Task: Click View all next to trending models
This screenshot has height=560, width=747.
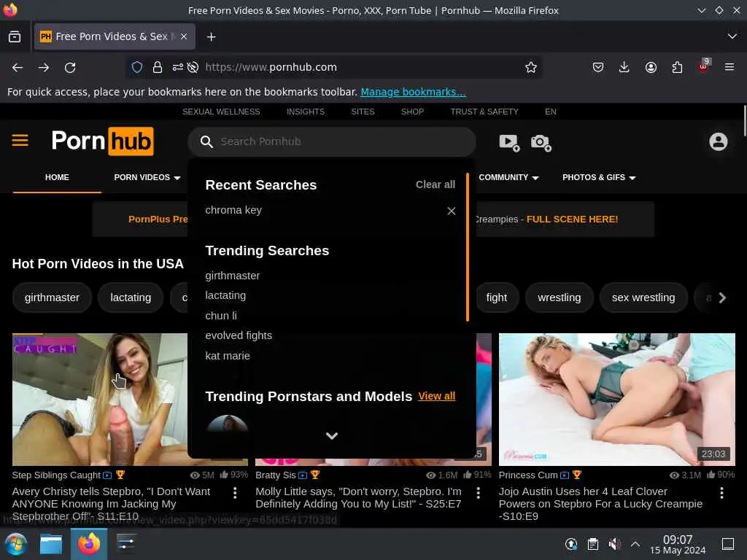Action: click(436, 396)
